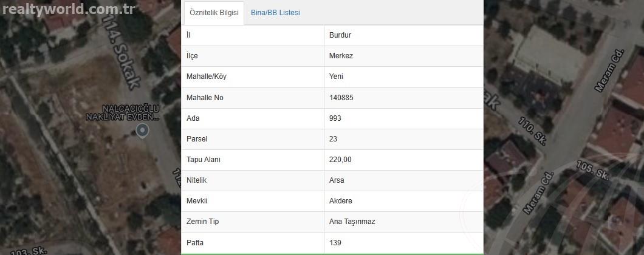Click the Nitelik value Arsa

coord(337,180)
